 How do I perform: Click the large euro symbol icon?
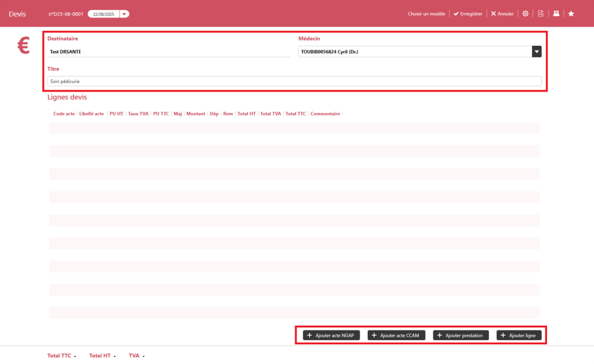point(24,46)
